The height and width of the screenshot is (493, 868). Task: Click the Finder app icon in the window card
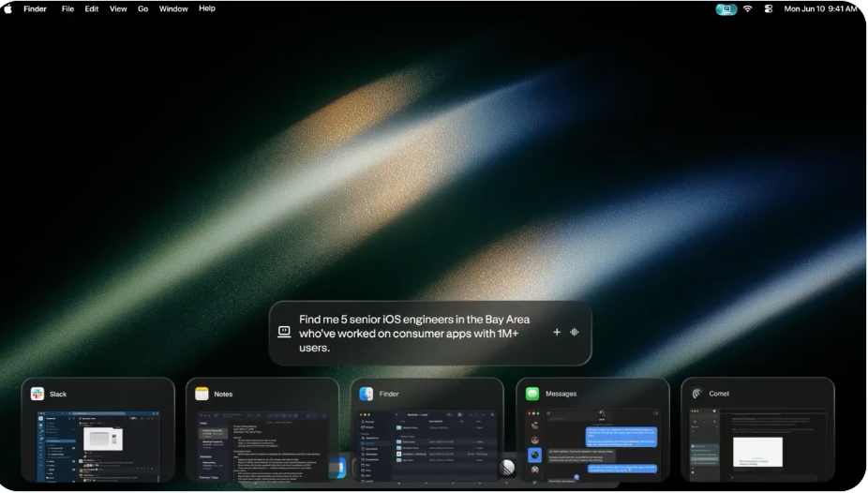tap(367, 394)
